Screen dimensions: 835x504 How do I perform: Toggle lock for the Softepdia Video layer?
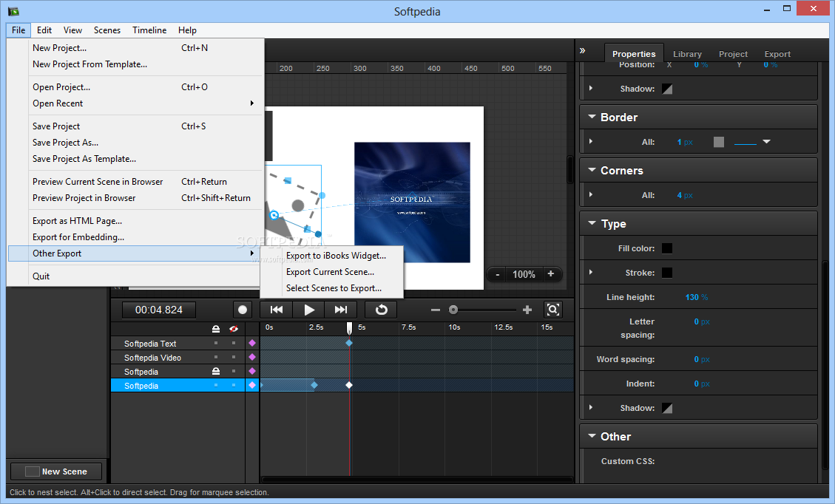(216, 357)
